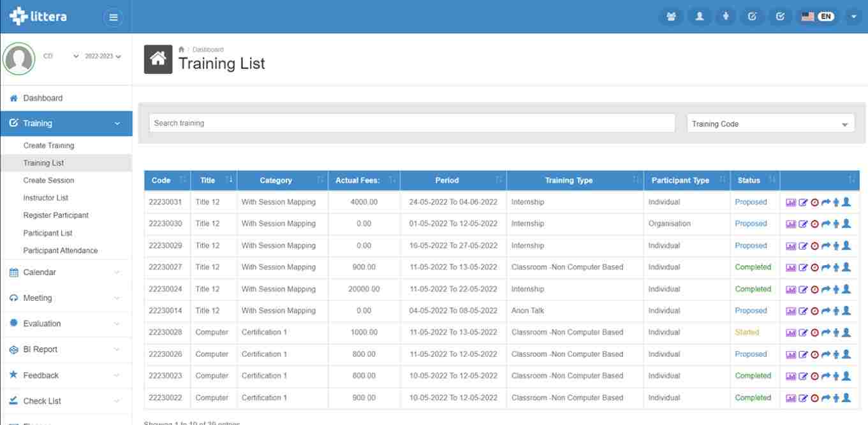Open the 2022-2023 academic year dropdown
The width and height of the screenshot is (868, 425).
click(x=103, y=56)
